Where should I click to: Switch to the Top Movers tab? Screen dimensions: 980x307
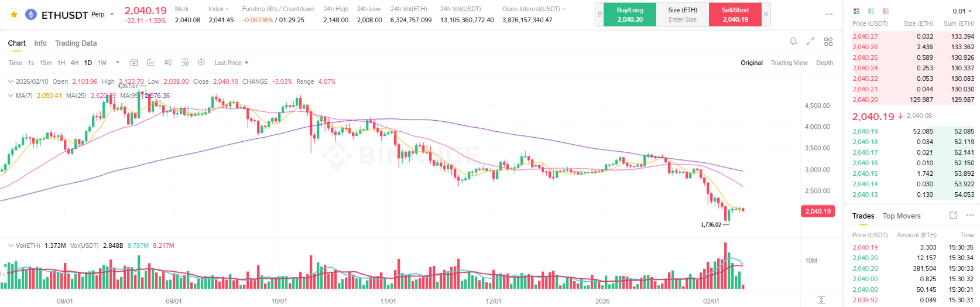click(902, 216)
